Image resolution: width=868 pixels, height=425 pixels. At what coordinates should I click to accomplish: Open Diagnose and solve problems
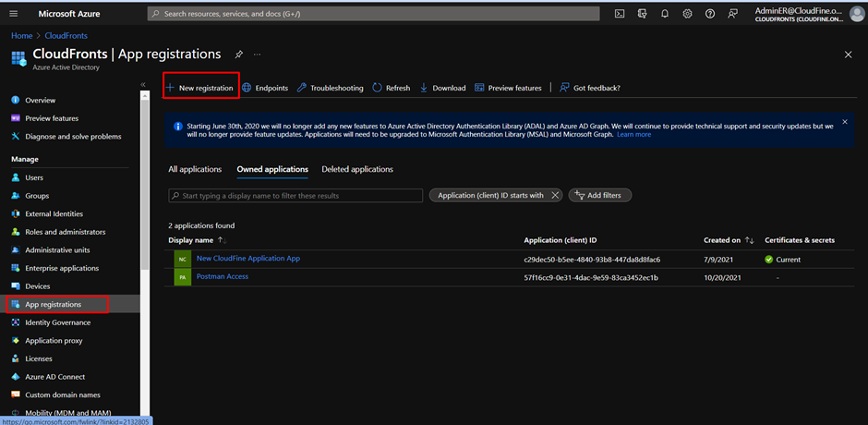point(73,137)
